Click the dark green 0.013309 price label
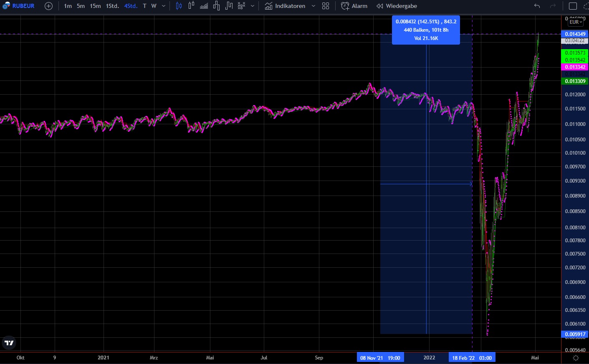The width and height of the screenshot is (589, 364). point(575,81)
